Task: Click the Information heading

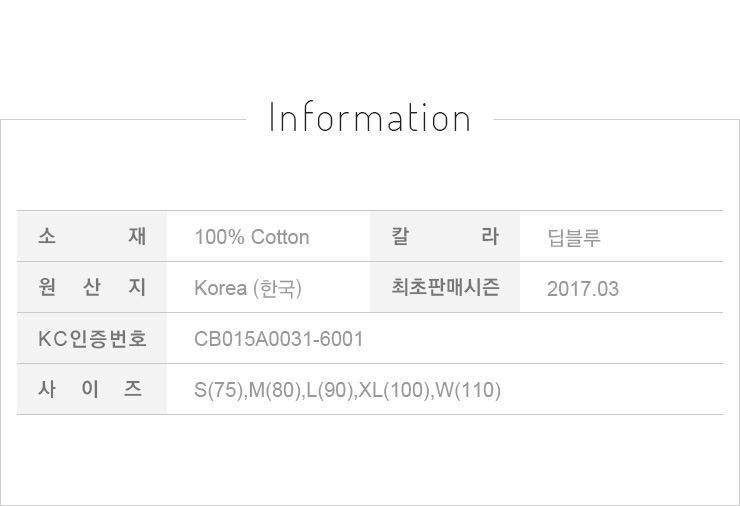Action: [x=370, y=118]
